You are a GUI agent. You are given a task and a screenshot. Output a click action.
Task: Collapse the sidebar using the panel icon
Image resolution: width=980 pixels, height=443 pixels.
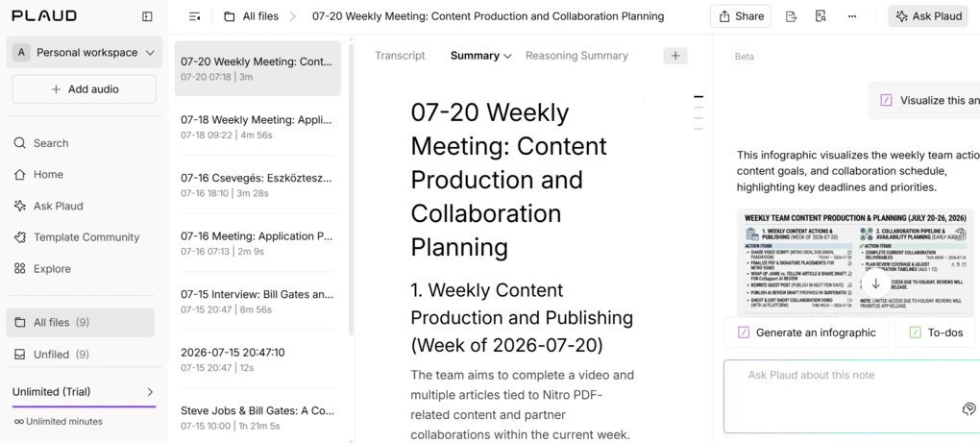coord(147,16)
